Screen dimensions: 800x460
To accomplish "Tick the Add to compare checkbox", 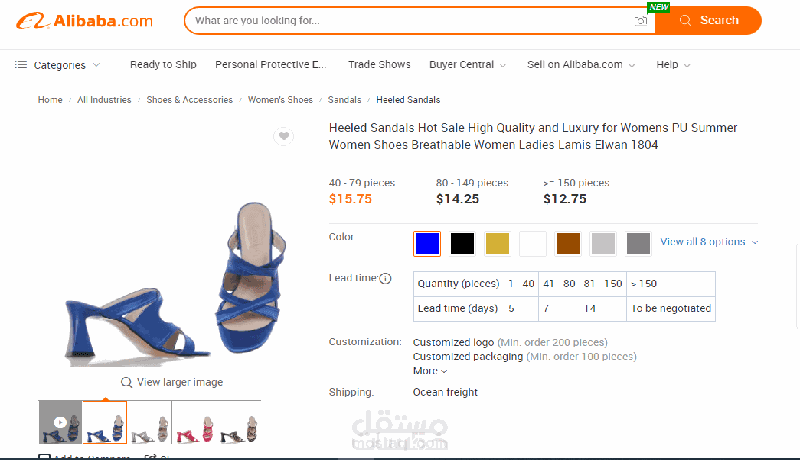I will tap(44, 457).
